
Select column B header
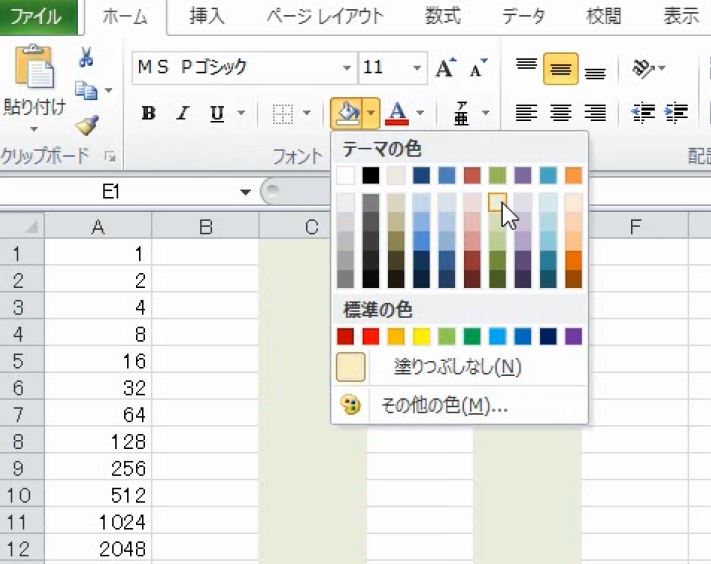coord(205,226)
